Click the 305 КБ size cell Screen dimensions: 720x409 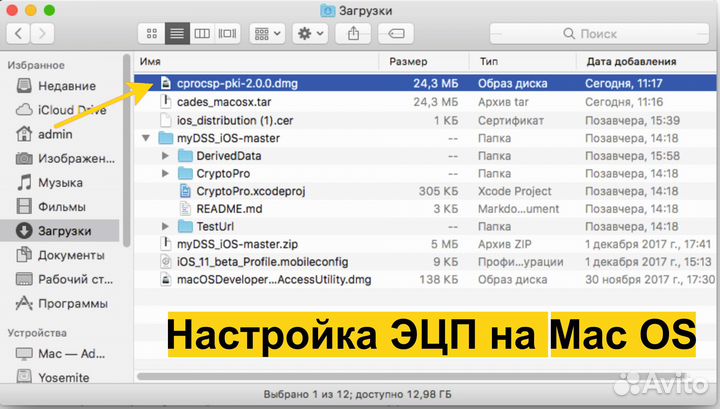(438, 191)
